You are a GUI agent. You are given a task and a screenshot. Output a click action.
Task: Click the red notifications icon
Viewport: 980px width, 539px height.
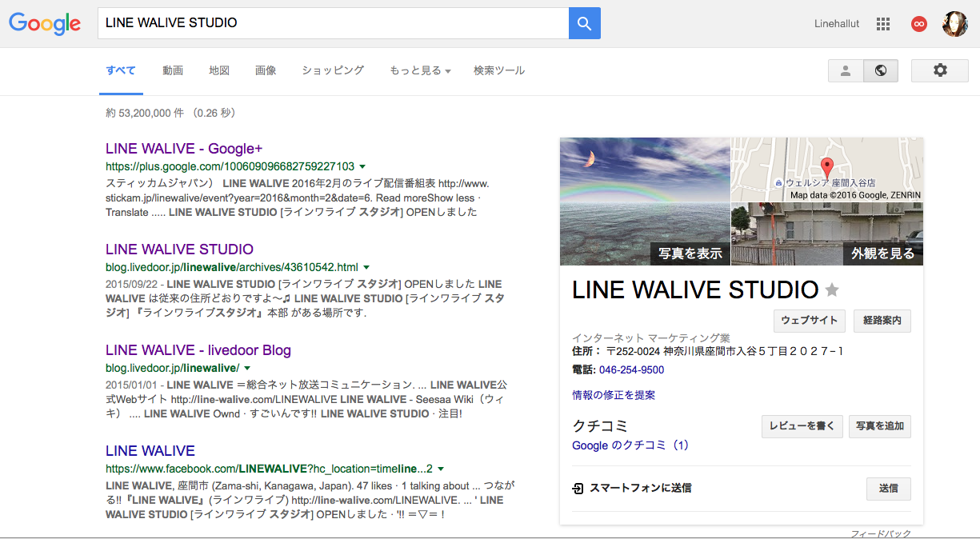[919, 24]
